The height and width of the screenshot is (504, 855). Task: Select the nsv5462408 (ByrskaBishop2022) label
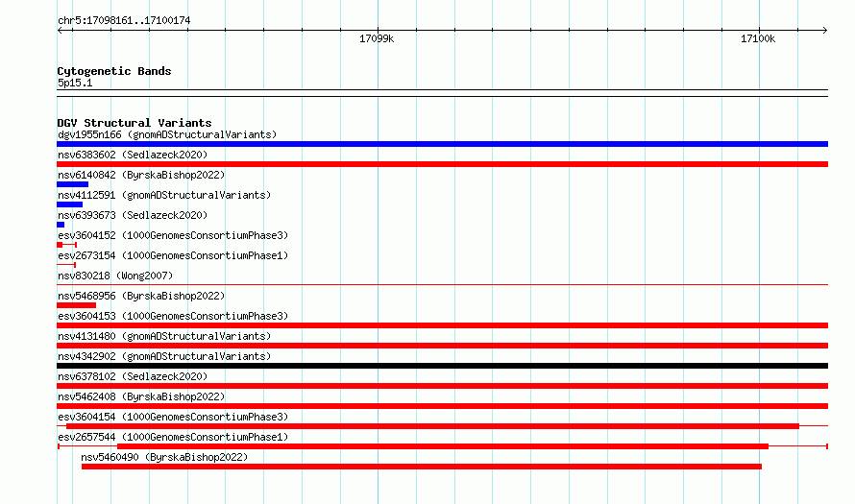[141, 396]
